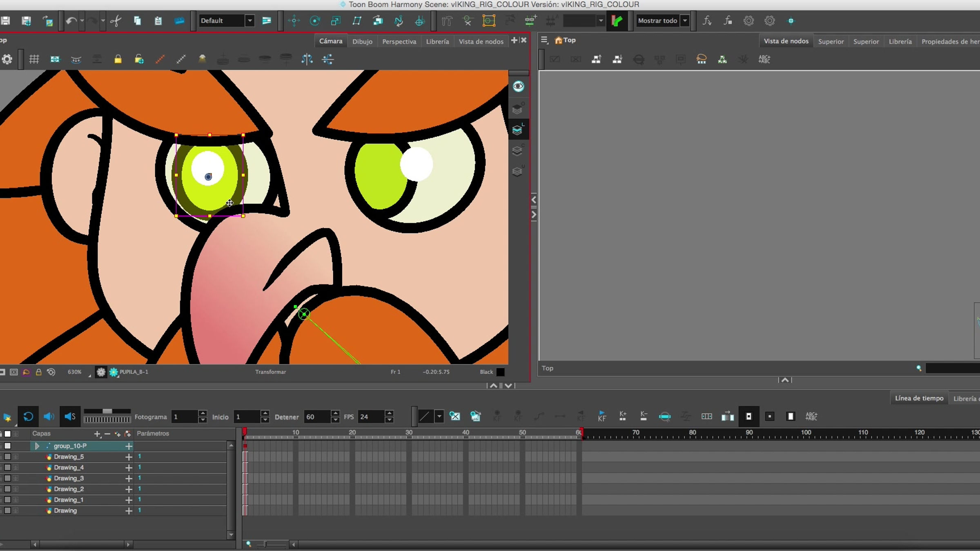Image resolution: width=980 pixels, height=551 pixels.
Task: Open the undo history dropdown arrow
Action: (82, 20)
